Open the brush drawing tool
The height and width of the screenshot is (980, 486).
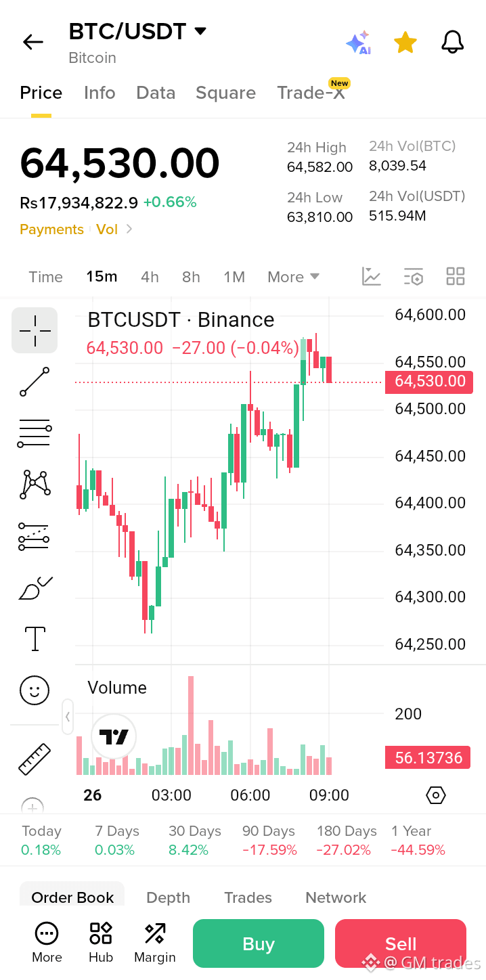[x=35, y=587]
